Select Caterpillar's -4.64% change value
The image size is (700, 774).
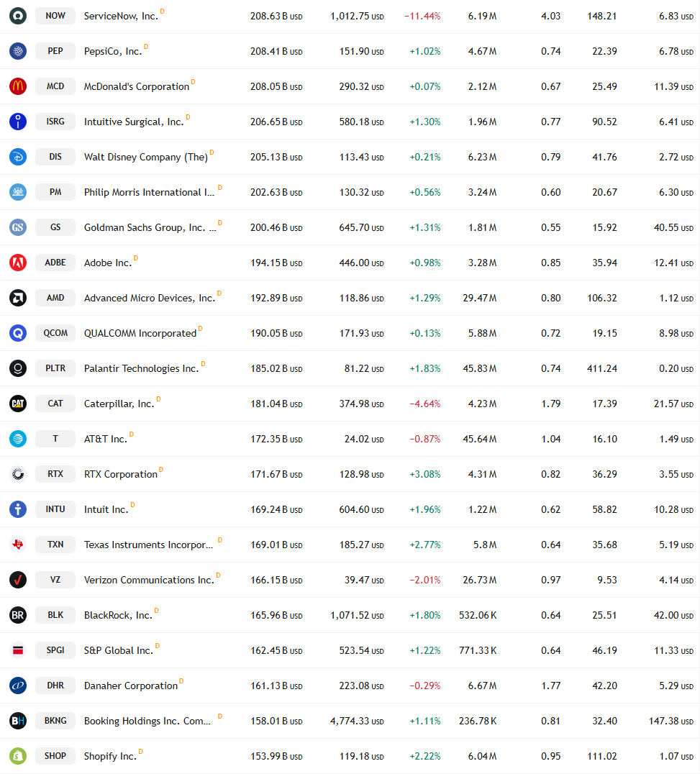(x=424, y=404)
